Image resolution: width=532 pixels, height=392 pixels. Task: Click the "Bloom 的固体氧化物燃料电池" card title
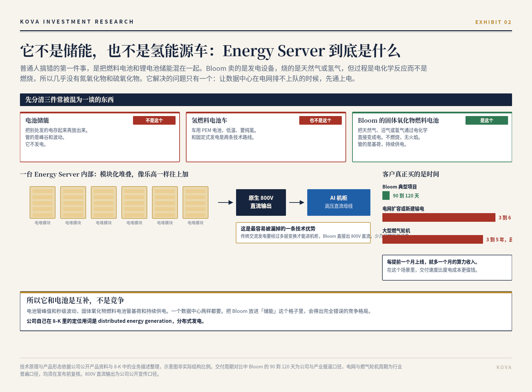[x=398, y=120]
